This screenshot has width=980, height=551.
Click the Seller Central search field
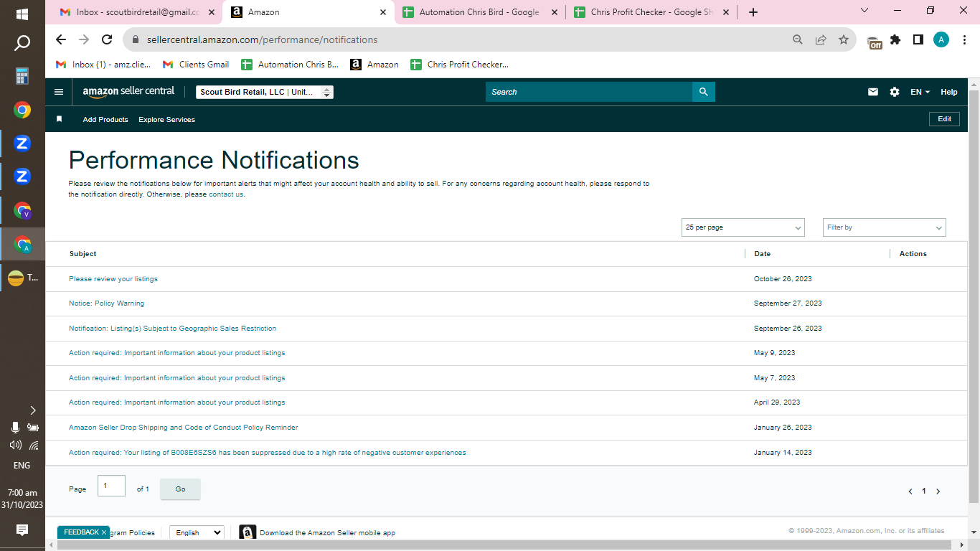tap(589, 92)
